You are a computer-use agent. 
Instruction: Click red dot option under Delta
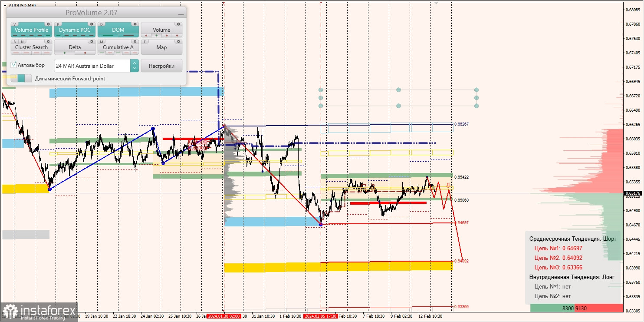coord(85,53)
